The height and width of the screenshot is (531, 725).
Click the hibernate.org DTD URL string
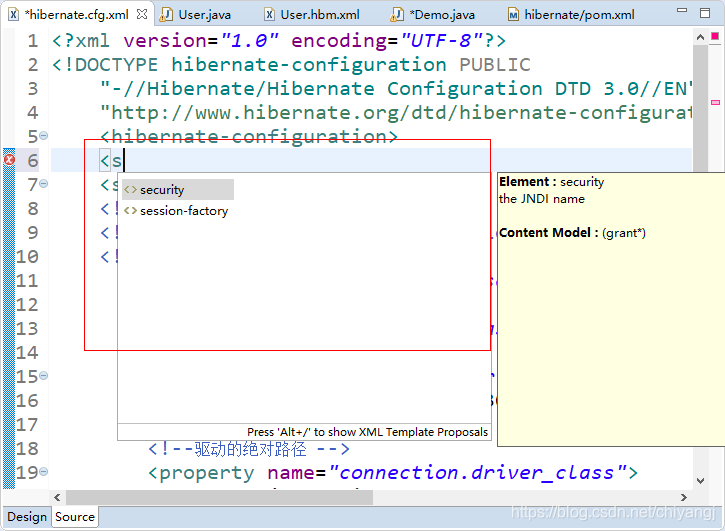(x=396, y=113)
